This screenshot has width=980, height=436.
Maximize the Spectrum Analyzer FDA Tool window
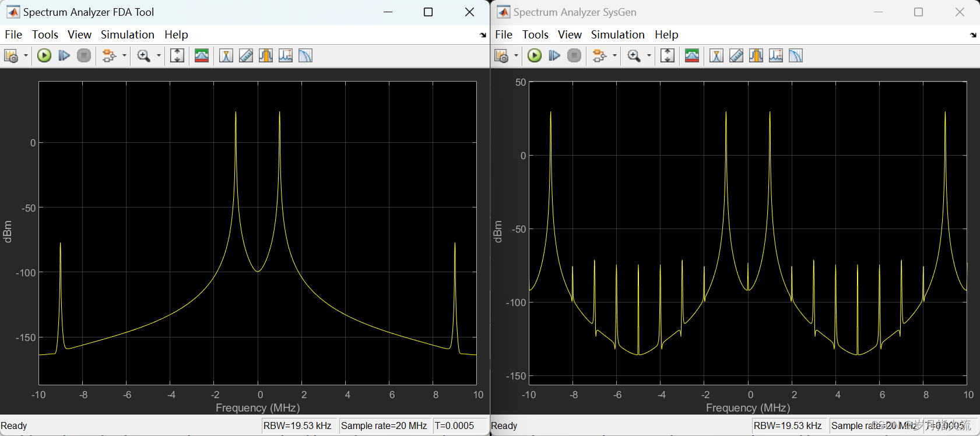(428, 12)
